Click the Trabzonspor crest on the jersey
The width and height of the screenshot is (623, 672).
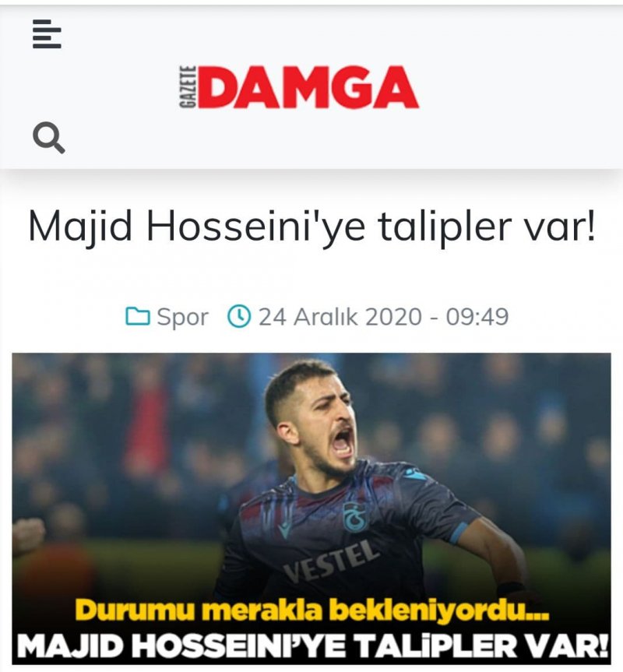356,517
